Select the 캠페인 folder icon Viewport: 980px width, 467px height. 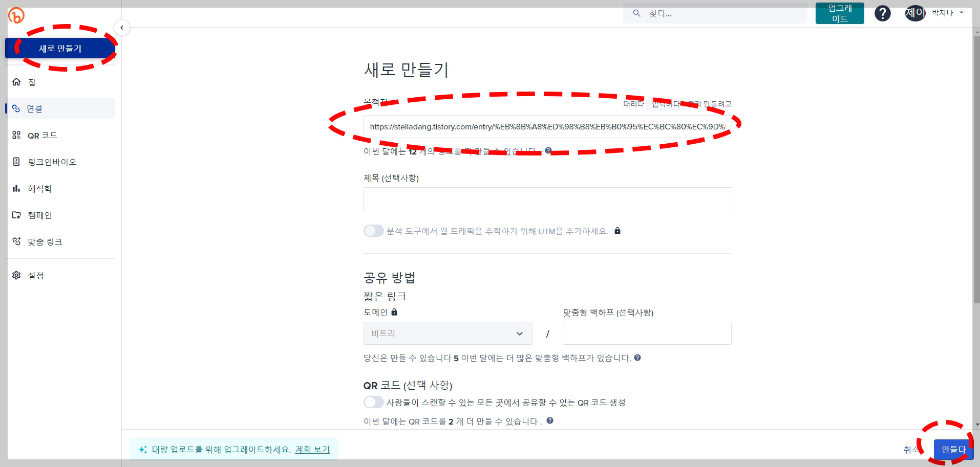pos(16,215)
